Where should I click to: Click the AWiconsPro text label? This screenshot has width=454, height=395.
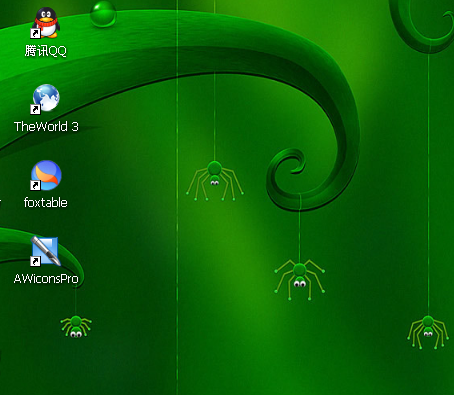(x=46, y=279)
